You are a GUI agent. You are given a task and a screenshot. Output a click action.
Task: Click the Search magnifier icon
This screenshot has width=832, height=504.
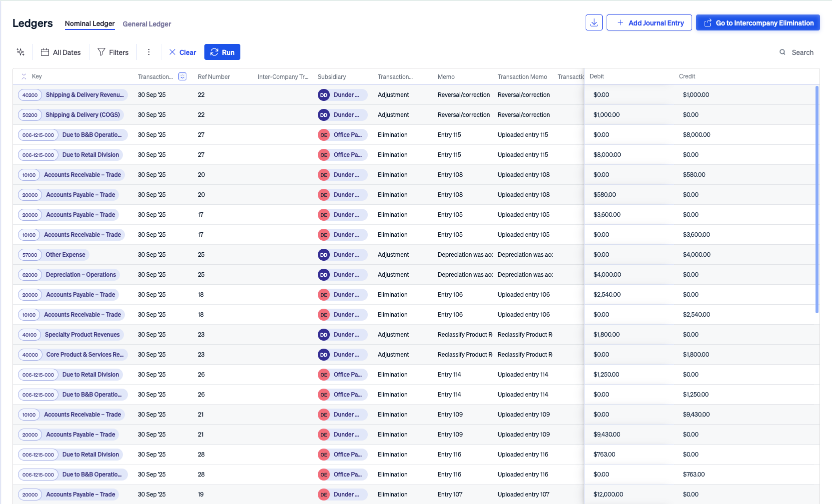click(782, 52)
